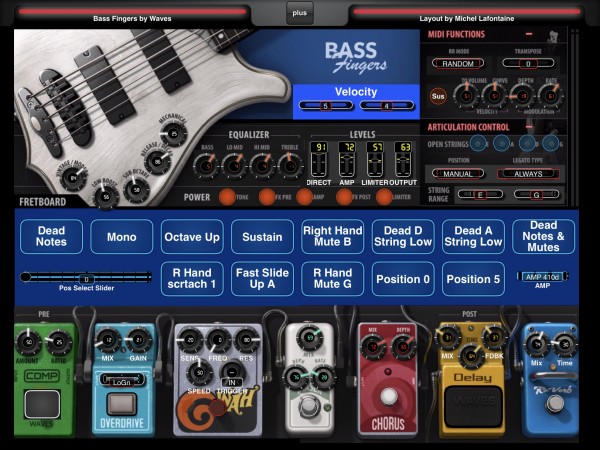Click the plus button at the top
600x450 pixels.
(x=300, y=13)
